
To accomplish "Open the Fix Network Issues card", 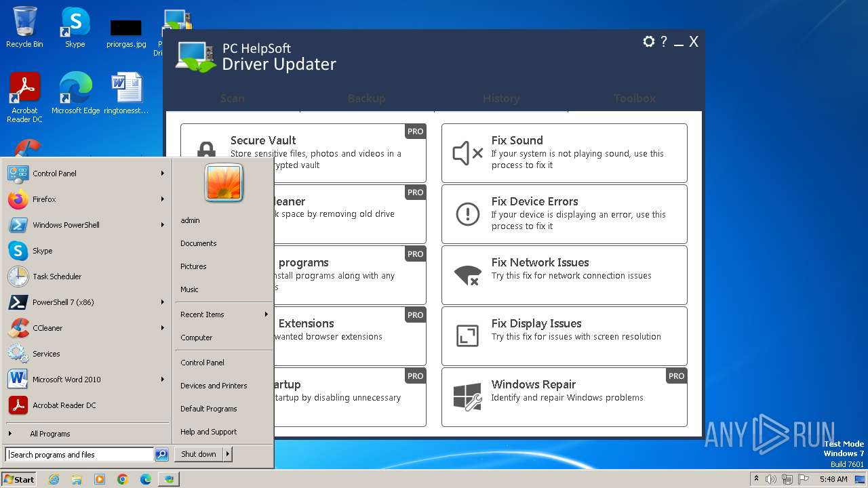I will pos(564,275).
